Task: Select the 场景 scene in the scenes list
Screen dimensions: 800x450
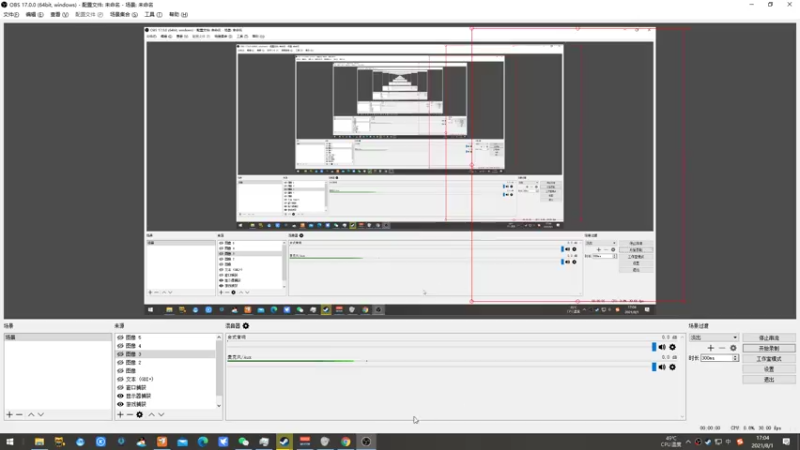Action: (x=58, y=337)
